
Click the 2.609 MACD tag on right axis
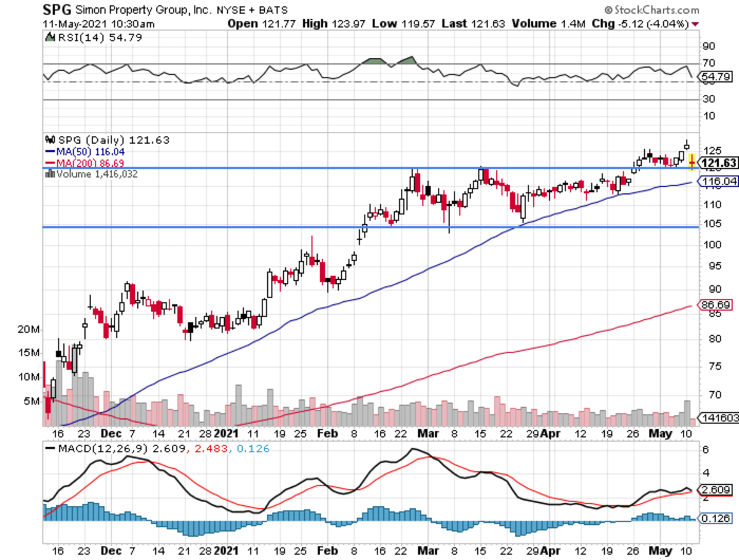pos(716,490)
